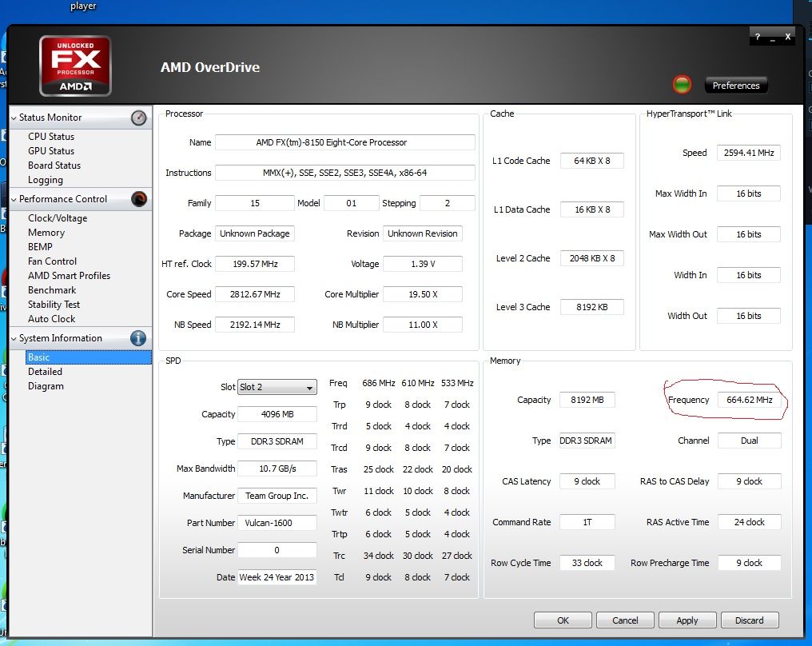Click the Row Cycle Time field

pyautogui.click(x=587, y=563)
